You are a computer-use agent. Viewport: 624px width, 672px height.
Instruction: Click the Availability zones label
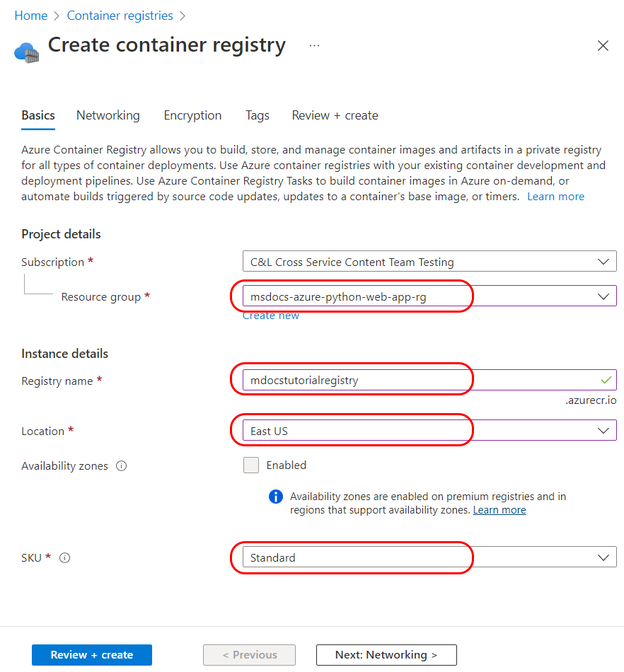click(64, 466)
